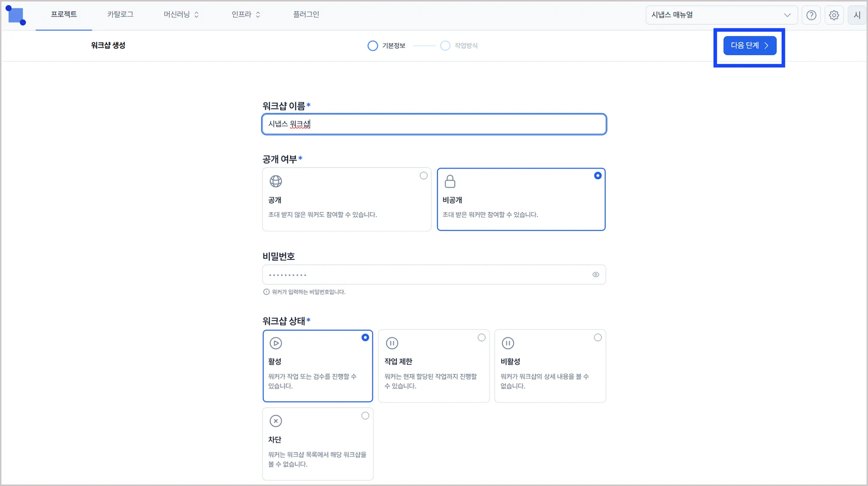Click the user avatar icon '시'

click(857, 15)
